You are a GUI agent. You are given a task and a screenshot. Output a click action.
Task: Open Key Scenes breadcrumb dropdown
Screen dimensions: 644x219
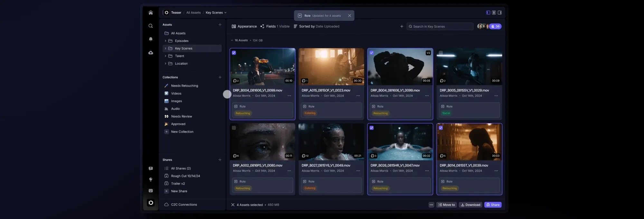[x=216, y=13]
